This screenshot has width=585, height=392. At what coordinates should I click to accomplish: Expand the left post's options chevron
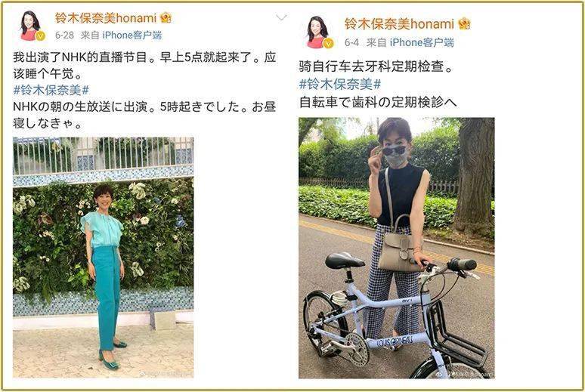tap(281, 17)
